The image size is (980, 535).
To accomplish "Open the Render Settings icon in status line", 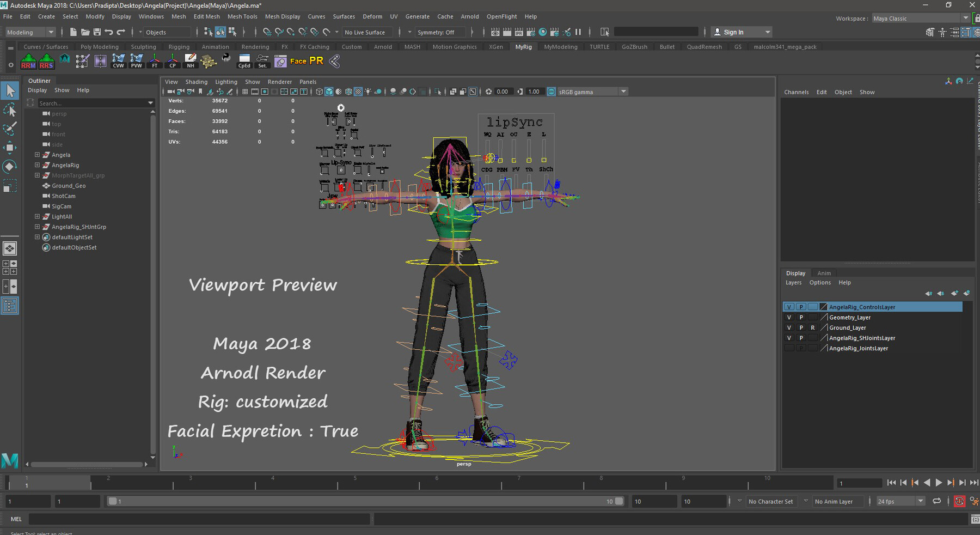I will tap(531, 33).
